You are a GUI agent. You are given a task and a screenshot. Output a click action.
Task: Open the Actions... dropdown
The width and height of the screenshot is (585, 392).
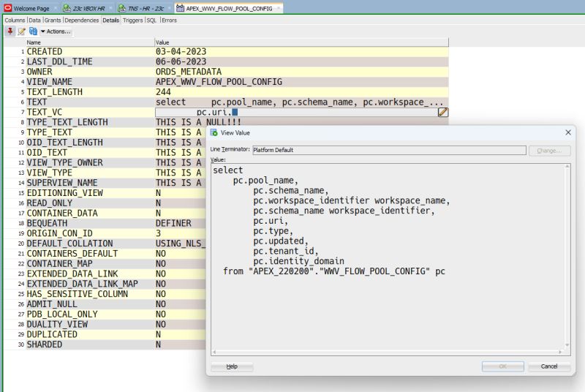pyautogui.click(x=56, y=31)
